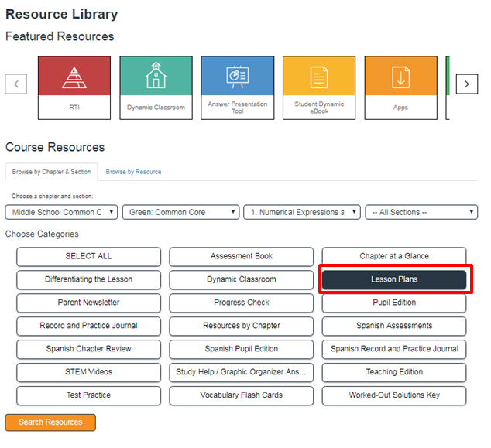Open the Answer Presentation Tool tile
The image size is (491, 448).
pyautogui.click(x=238, y=88)
